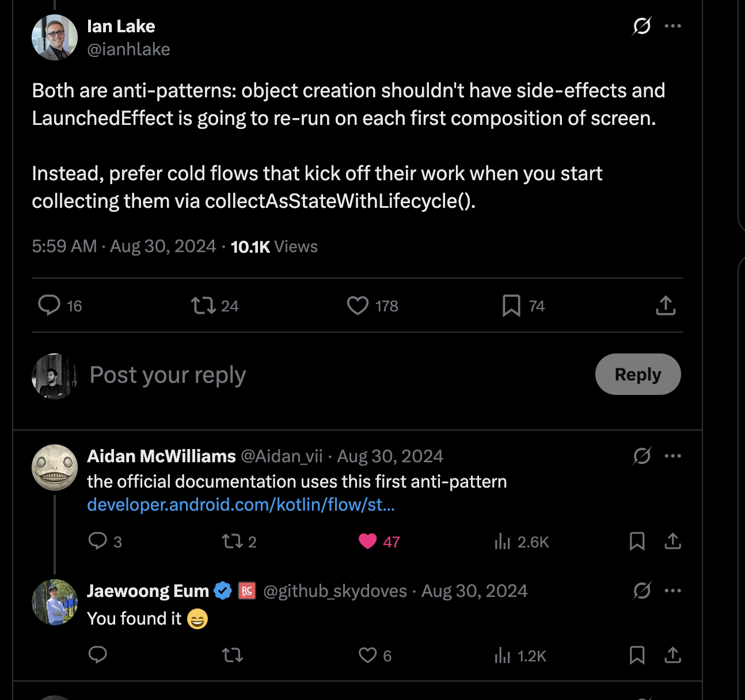Like Jaewoong Eum's reply
Viewport: 745px width, 700px height.
367,655
